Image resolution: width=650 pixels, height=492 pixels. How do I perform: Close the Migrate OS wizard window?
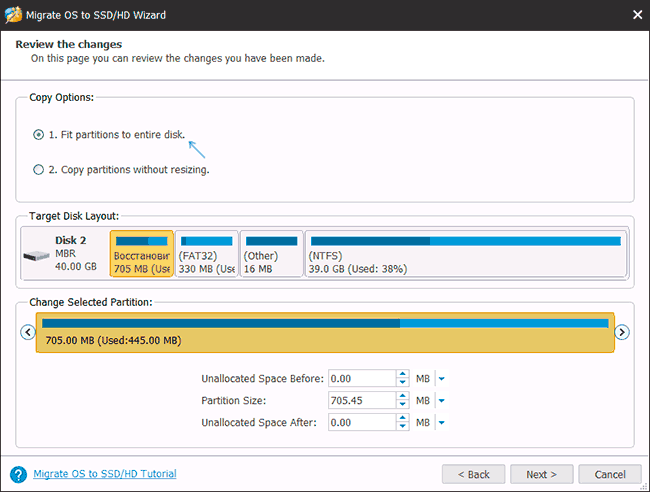click(x=637, y=14)
